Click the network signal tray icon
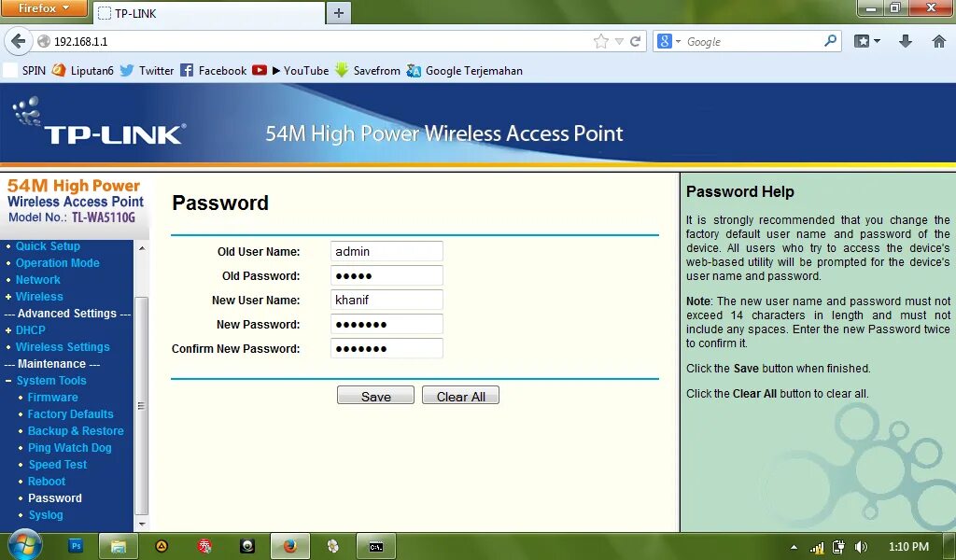 817,547
